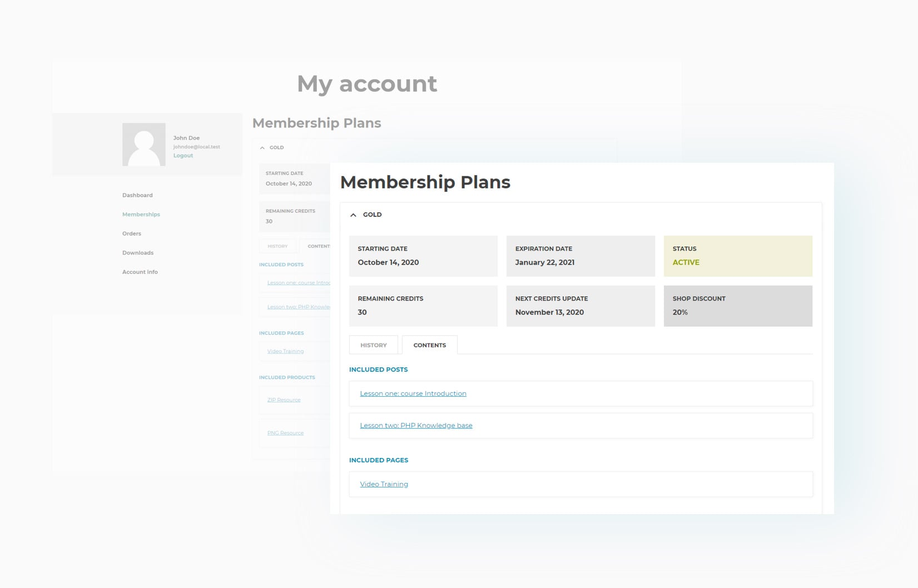Navigate to Downloads in the sidebar
This screenshot has height=588, width=918.
click(x=138, y=253)
